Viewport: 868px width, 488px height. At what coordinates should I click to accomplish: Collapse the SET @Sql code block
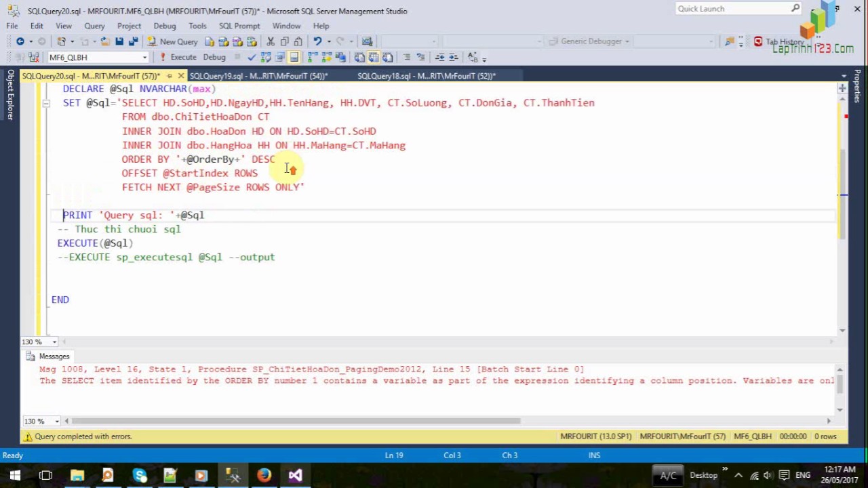click(x=46, y=103)
